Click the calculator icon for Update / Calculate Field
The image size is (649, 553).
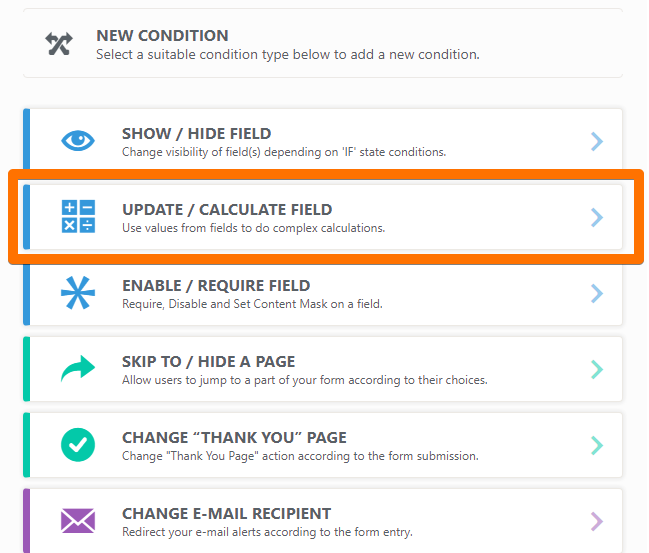pos(78,217)
